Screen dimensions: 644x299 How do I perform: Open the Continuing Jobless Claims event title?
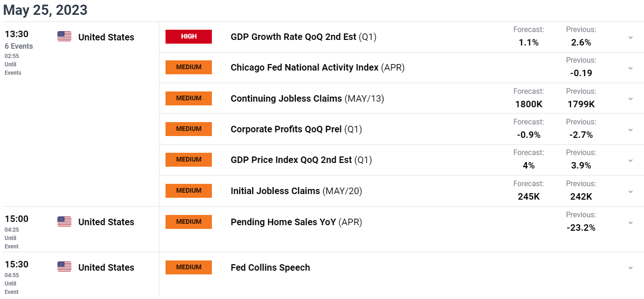coord(307,98)
